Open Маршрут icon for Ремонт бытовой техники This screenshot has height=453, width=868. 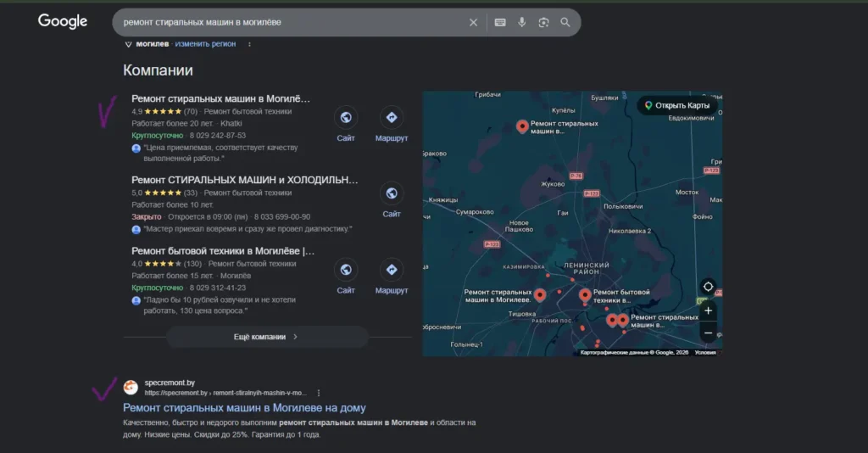click(x=392, y=270)
